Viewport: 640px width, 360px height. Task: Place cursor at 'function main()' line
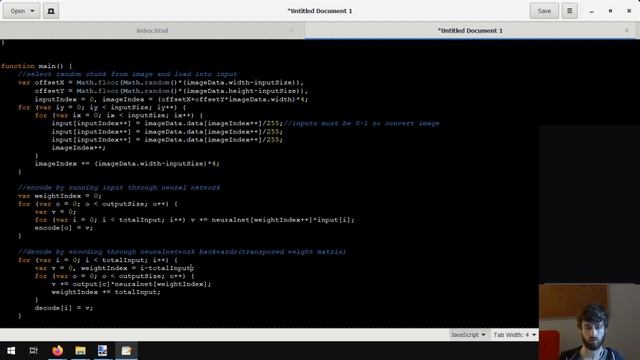[x=37, y=66]
